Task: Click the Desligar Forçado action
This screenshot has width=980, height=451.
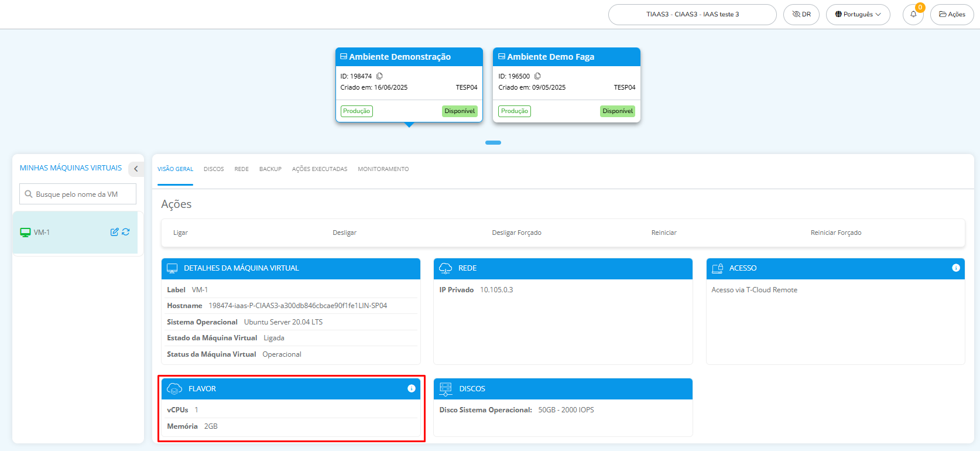Action: 516,233
